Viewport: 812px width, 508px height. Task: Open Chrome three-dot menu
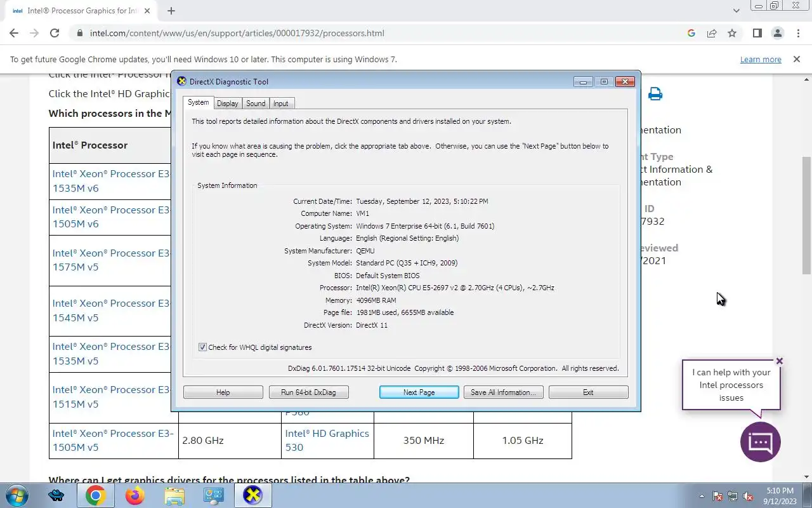click(797, 33)
